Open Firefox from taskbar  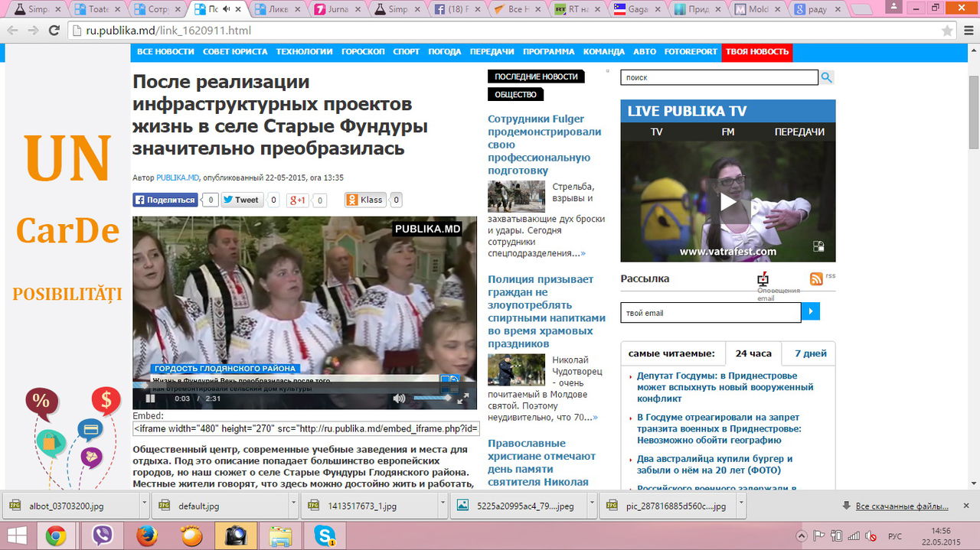(x=146, y=535)
